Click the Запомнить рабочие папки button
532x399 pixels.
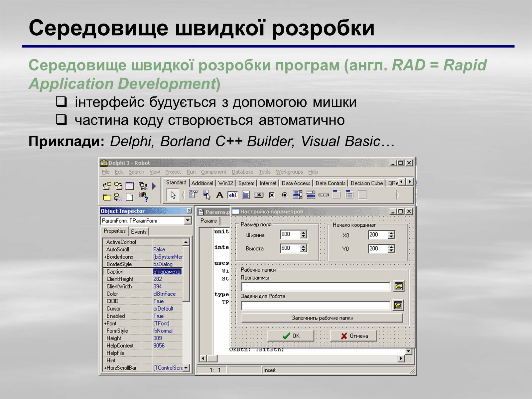322,318
